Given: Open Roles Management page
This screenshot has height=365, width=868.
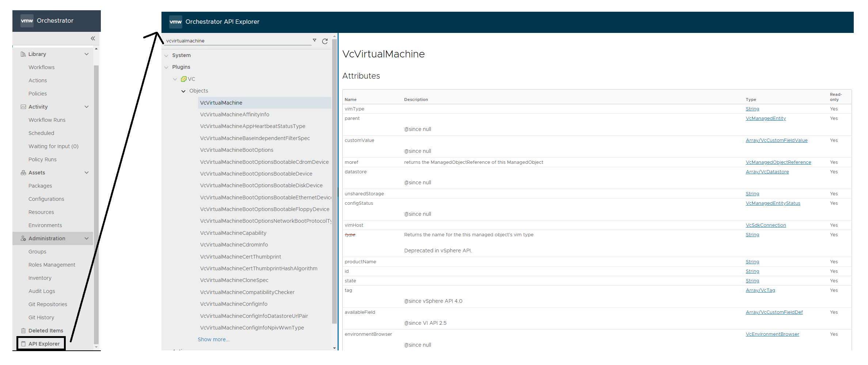Looking at the screenshot, I should tap(52, 265).
